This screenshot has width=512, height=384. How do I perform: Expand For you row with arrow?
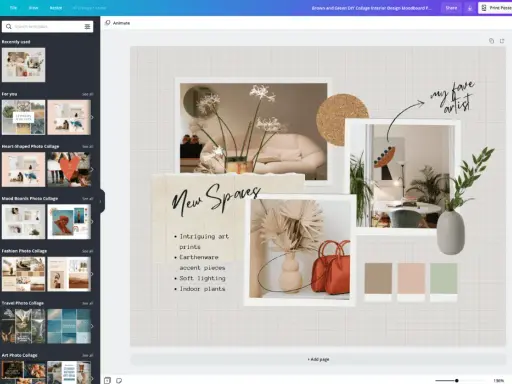(92, 117)
